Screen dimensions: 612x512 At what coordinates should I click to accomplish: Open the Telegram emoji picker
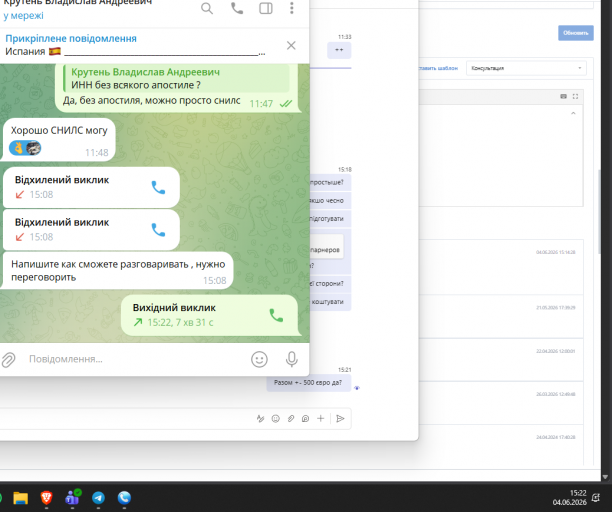click(259, 359)
